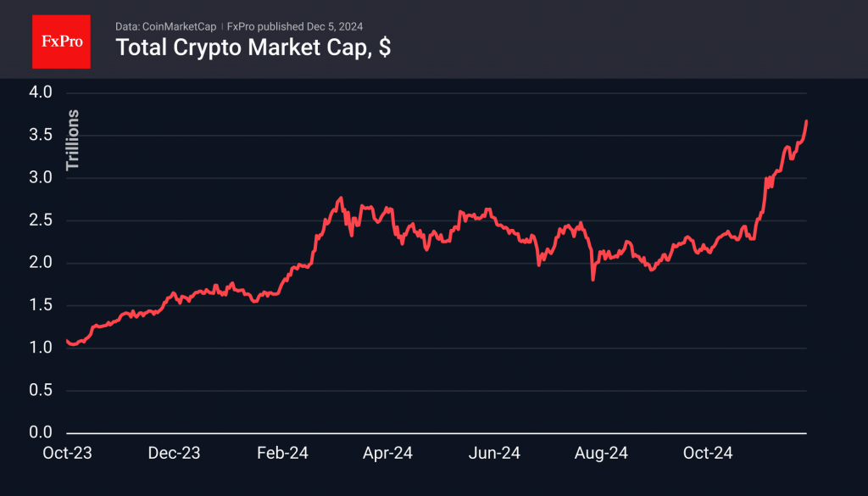Screen dimensions: 868x496
Task: Click the FxPro red logo
Action: pos(61,40)
